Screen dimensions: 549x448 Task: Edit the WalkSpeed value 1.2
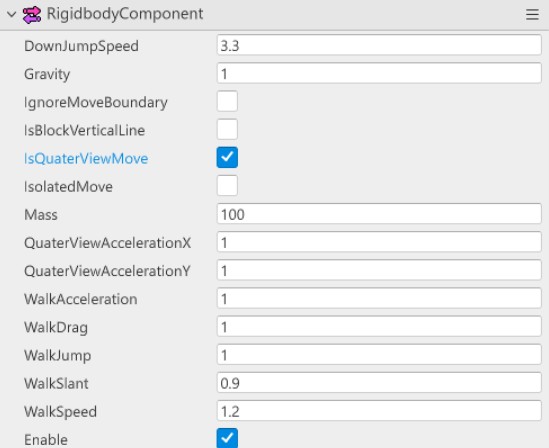tap(379, 411)
